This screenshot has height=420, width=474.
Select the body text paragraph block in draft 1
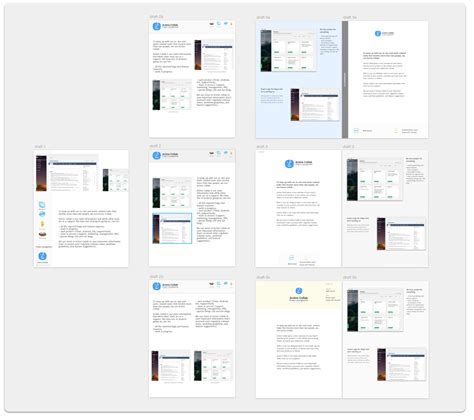pos(89,228)
